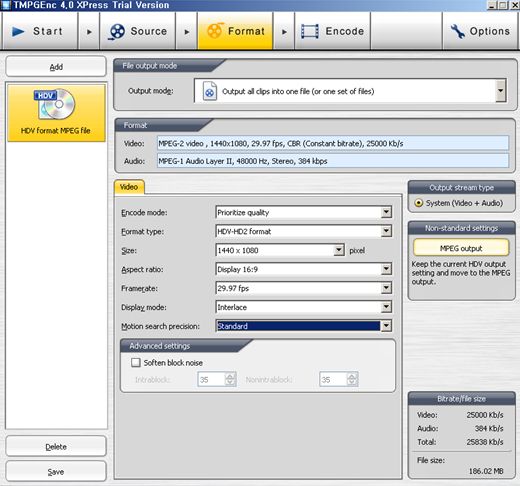Click the Motion search precision label
This screenshot has height=486, width=520.
coord(160,326)
